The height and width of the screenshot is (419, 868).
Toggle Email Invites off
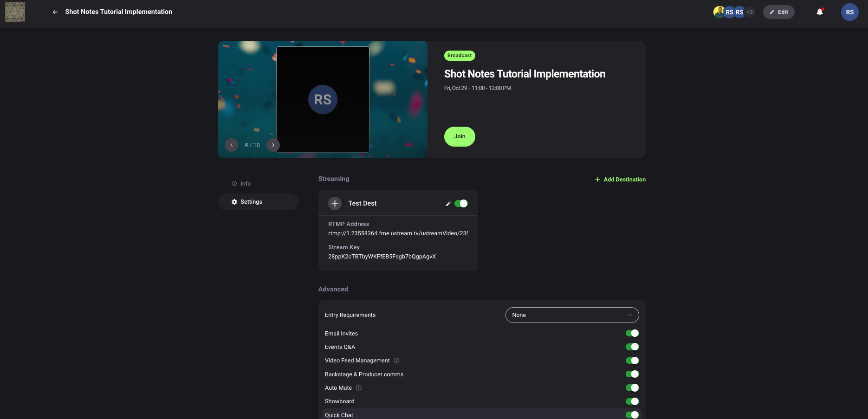click(632, 333)
